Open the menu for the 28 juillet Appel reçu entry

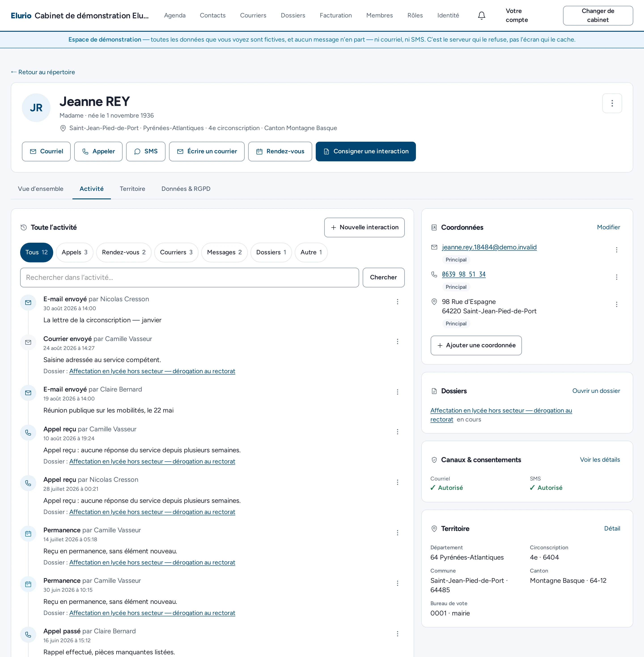[x=397, y=482]
